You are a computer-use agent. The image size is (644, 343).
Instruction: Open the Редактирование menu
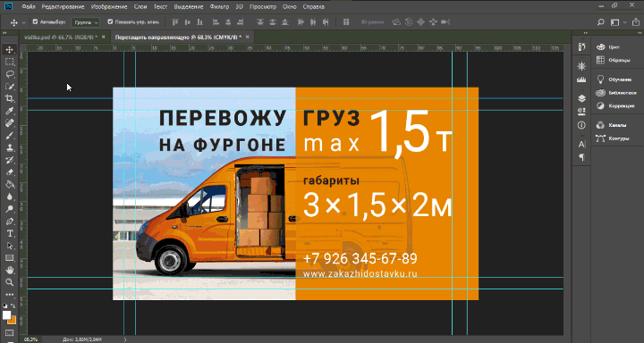point(63,6)
